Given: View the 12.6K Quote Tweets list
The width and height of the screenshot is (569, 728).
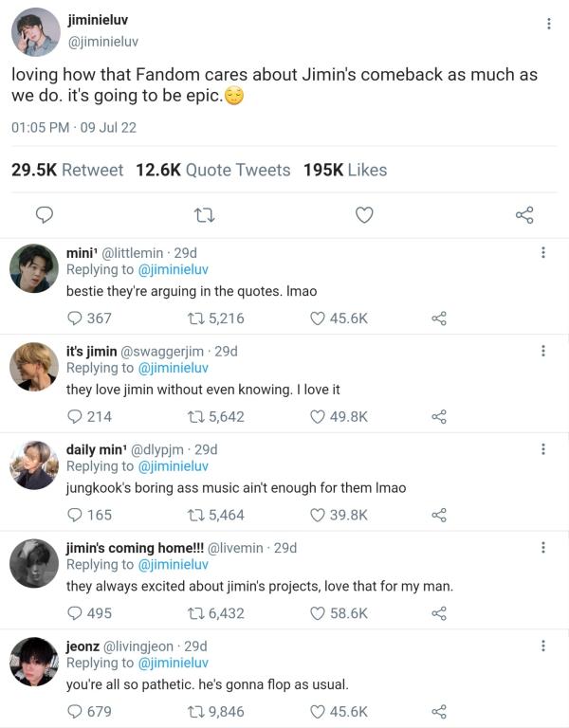Looking at the screenshot, I should [x=213, y=170].
